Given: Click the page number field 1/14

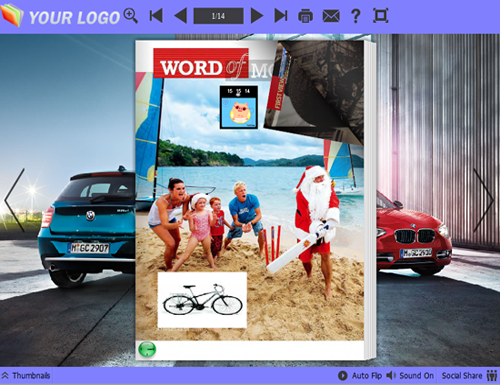Looking at the screenshot, I should click(x=218, y=16).
